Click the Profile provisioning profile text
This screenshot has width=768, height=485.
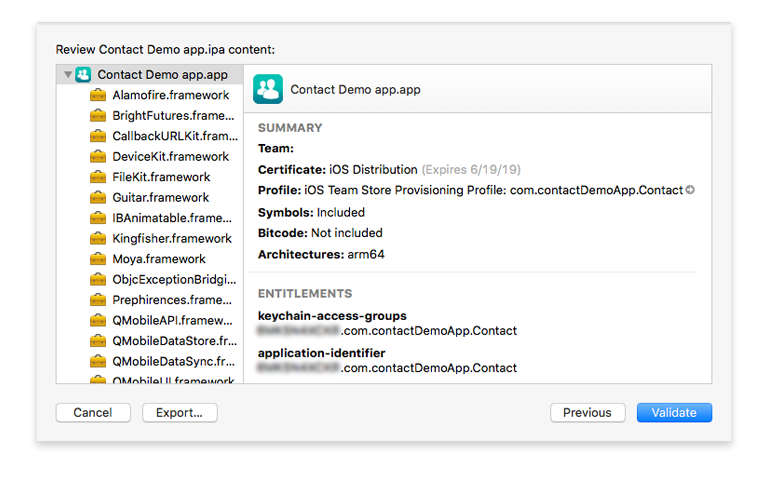(470, 190)
